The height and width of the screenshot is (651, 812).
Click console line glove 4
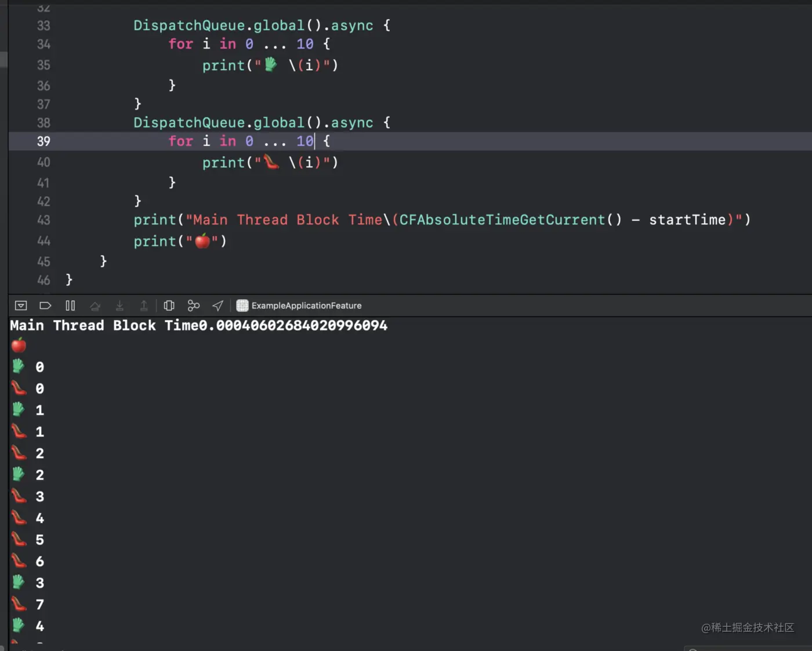coord(28,626)
